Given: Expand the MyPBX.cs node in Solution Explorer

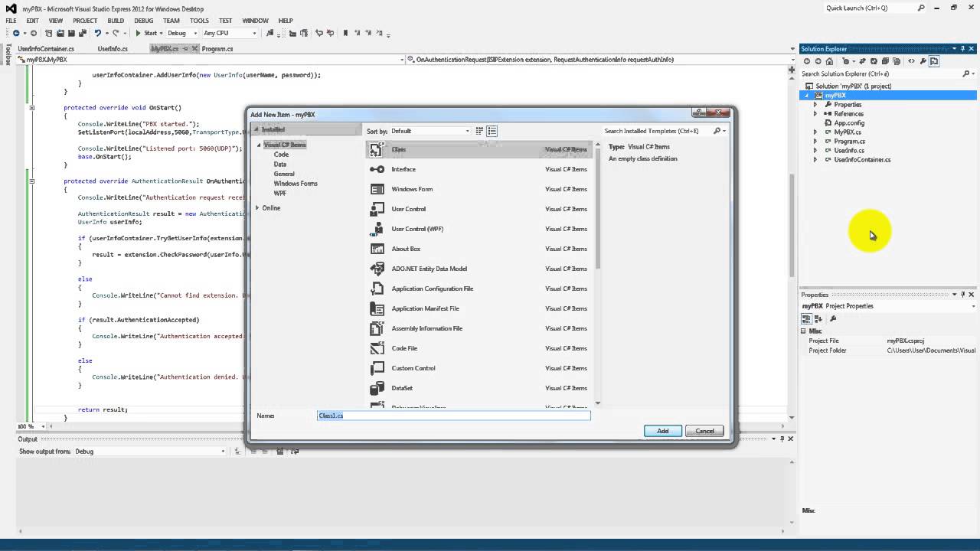Looking at the screenshot, I should pos(815,132).
